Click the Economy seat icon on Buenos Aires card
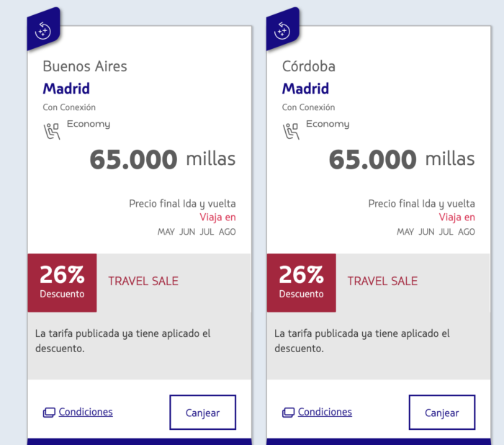This screenshot has width=504, height=445. coord(52,131)
